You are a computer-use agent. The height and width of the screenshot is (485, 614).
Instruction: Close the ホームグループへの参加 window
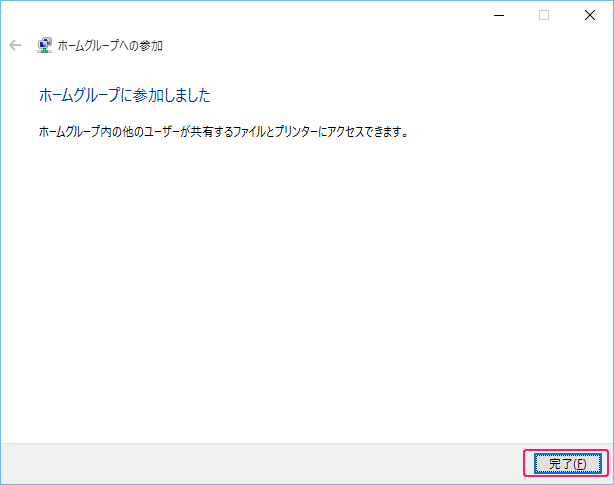(590, 15)
